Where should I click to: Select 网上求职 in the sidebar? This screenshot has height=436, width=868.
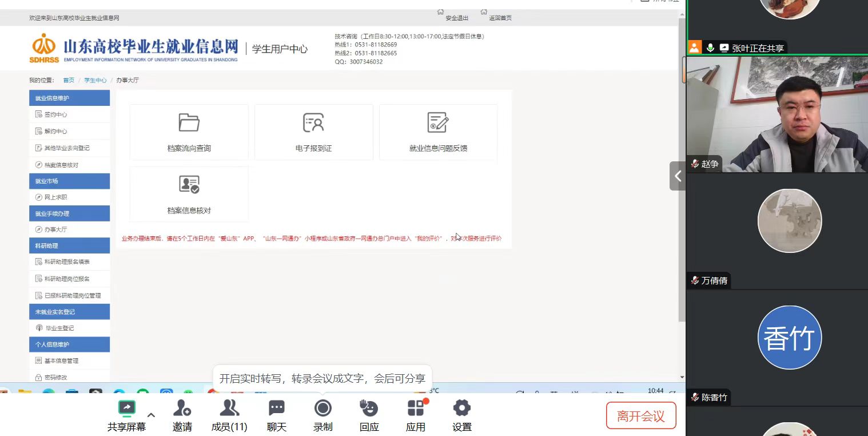[69, 197]
